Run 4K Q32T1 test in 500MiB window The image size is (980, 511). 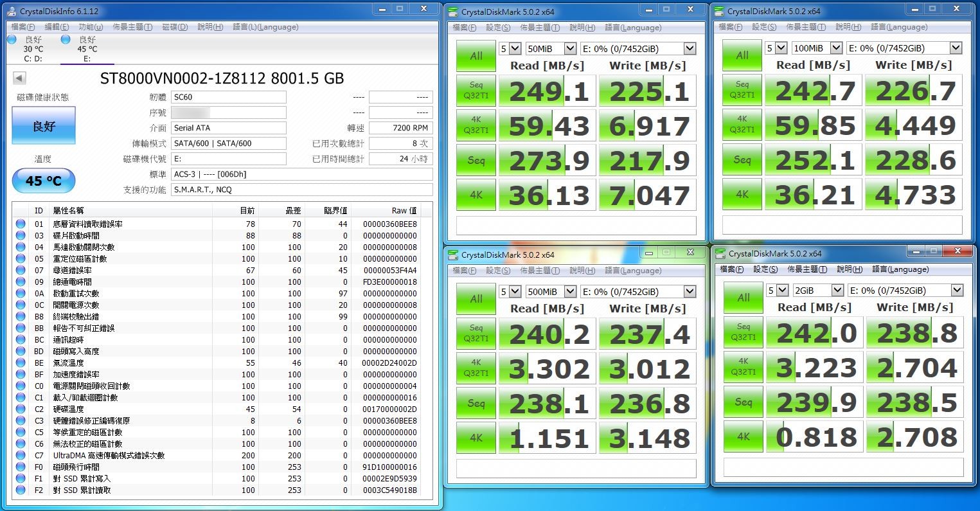tap(476, 368)
